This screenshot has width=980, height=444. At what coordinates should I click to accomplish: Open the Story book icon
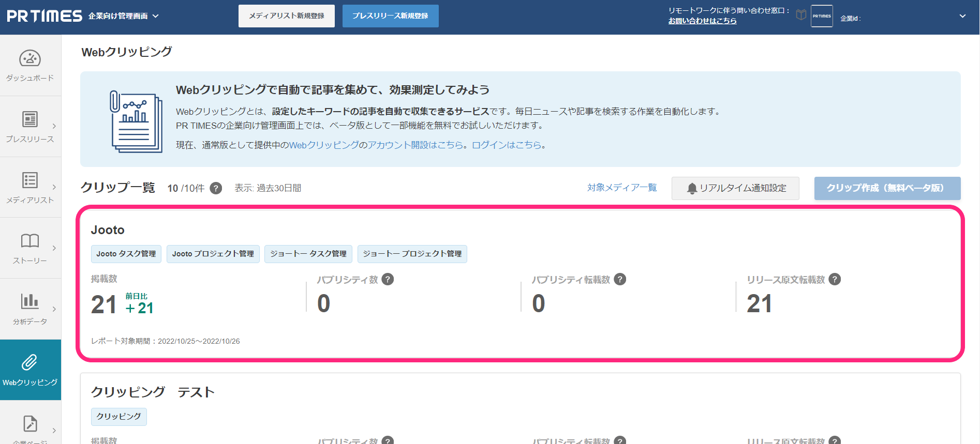point(30,241)
